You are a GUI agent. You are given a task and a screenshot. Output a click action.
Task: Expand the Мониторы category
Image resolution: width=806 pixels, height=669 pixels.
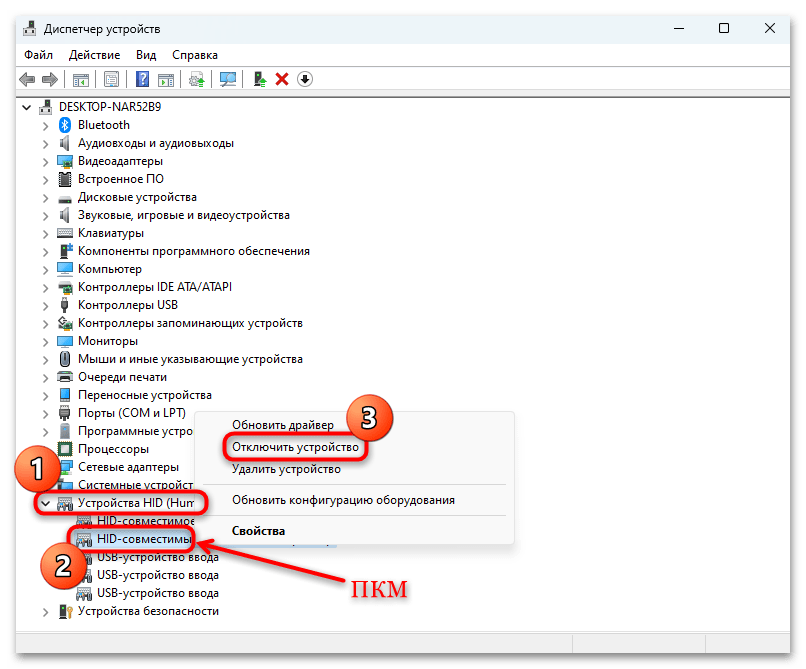point(44,340)
